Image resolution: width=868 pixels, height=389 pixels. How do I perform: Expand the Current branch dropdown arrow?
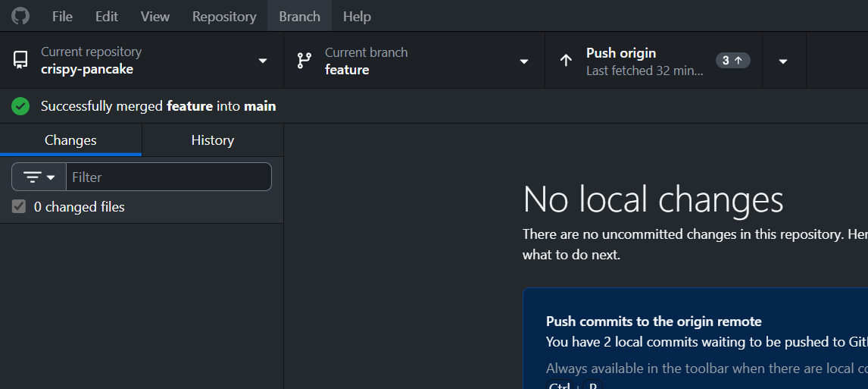point(523,61)
